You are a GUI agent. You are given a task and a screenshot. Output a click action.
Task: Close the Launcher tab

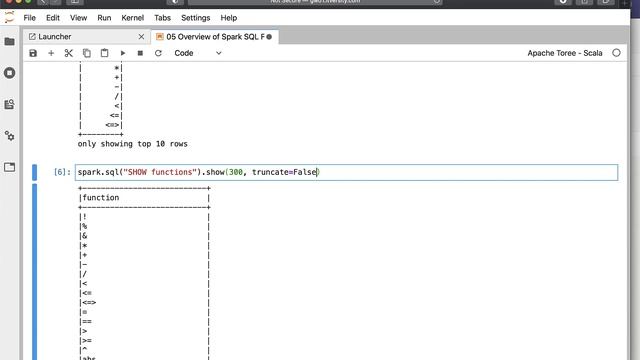point(141,37)
